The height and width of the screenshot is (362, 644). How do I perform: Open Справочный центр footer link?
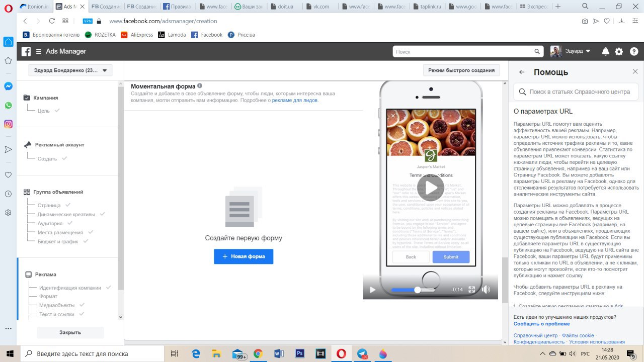click(535, 335)
